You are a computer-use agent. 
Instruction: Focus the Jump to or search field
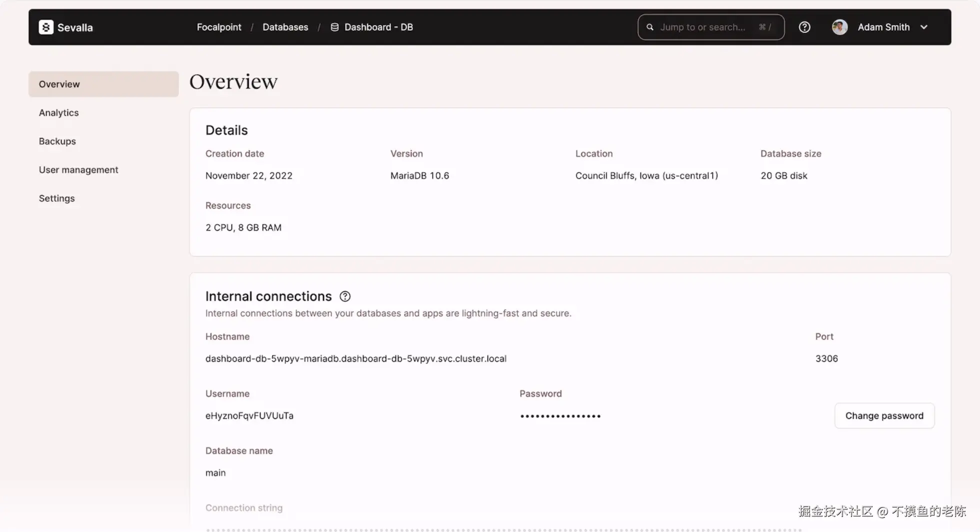coord(711,27)
